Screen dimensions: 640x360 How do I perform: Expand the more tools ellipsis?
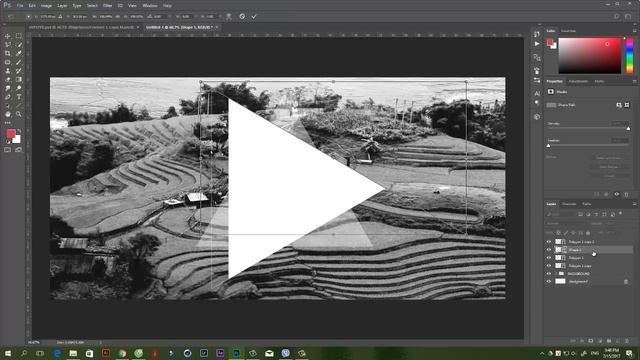(x=8, y=123)
